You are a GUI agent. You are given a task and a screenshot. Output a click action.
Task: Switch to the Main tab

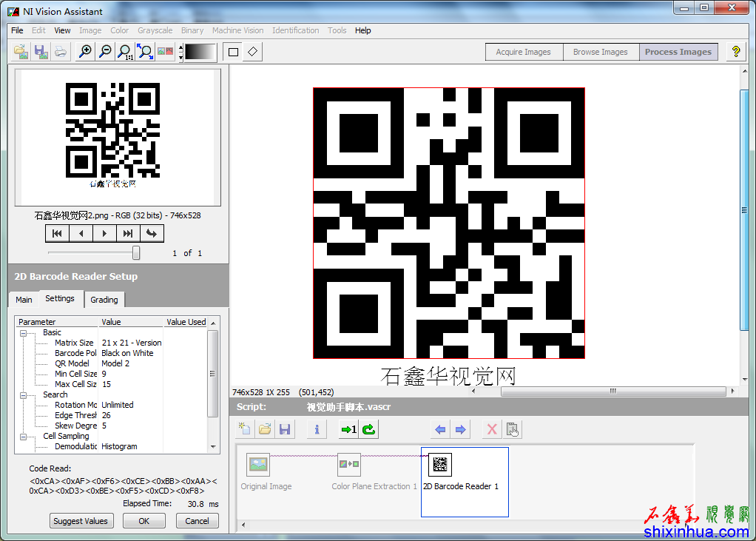[x=24, y=300]
